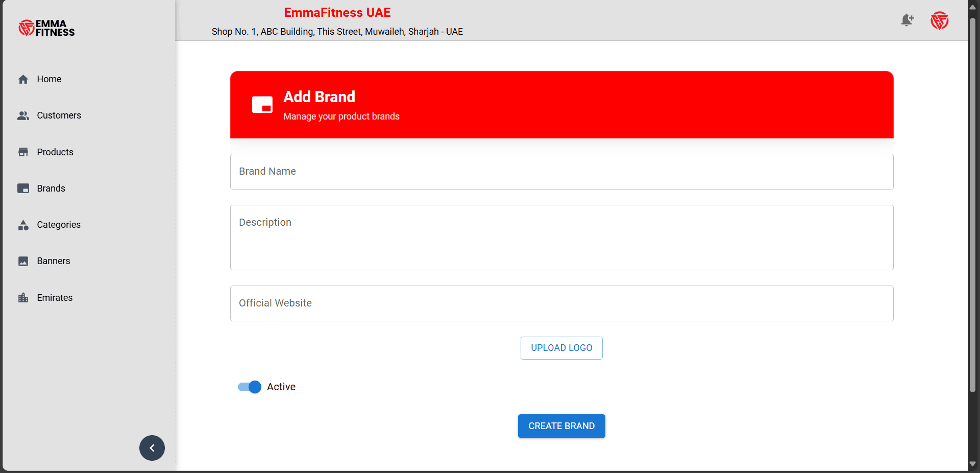This screenshot has height=473, width=980.
Task: Open notifications bell icon
Action: pyautogui.click(x=907, y=20)
